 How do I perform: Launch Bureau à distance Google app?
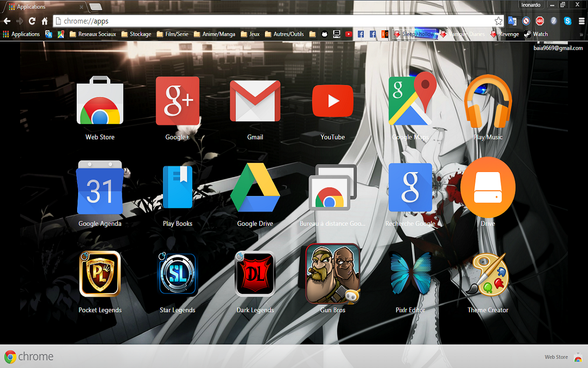pyautogui.click(x=333, y=188)
